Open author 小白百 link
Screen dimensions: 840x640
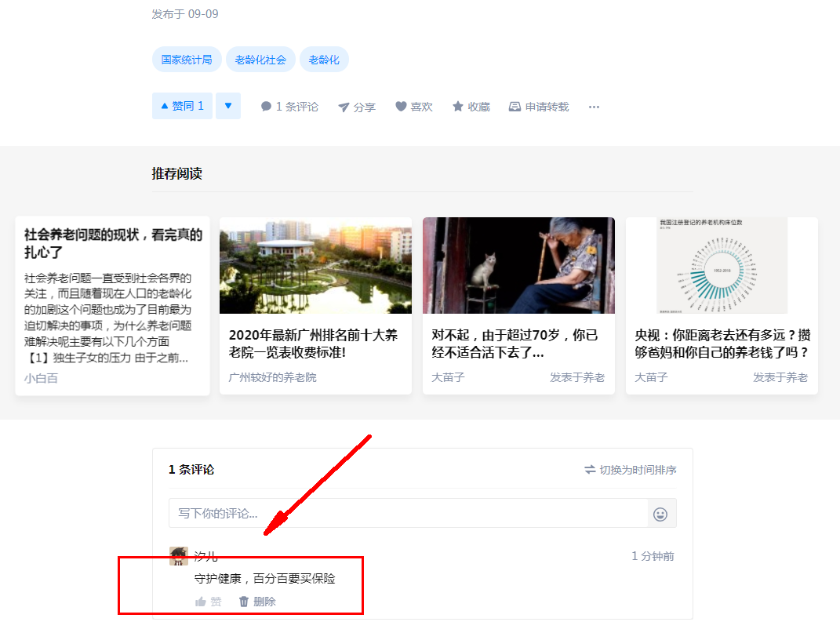41,378
